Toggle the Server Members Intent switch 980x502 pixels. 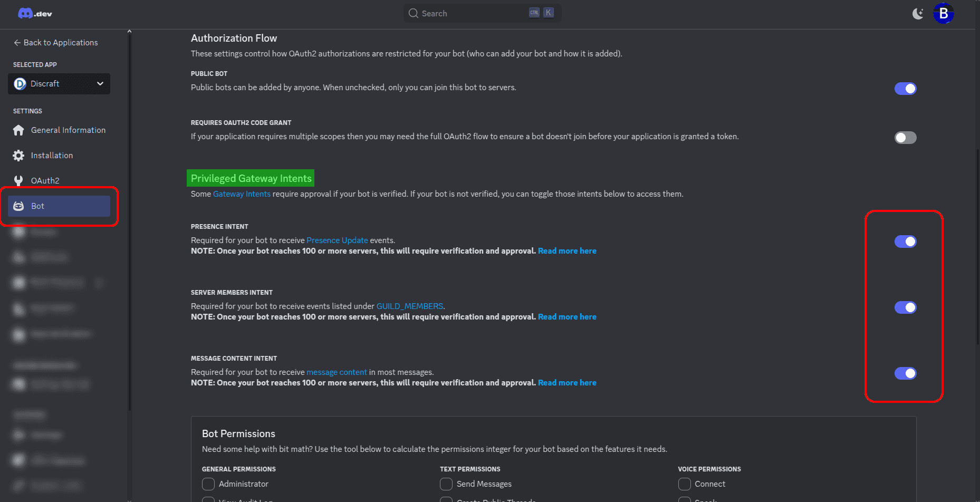pyautogui.click(x=905, y=307)
